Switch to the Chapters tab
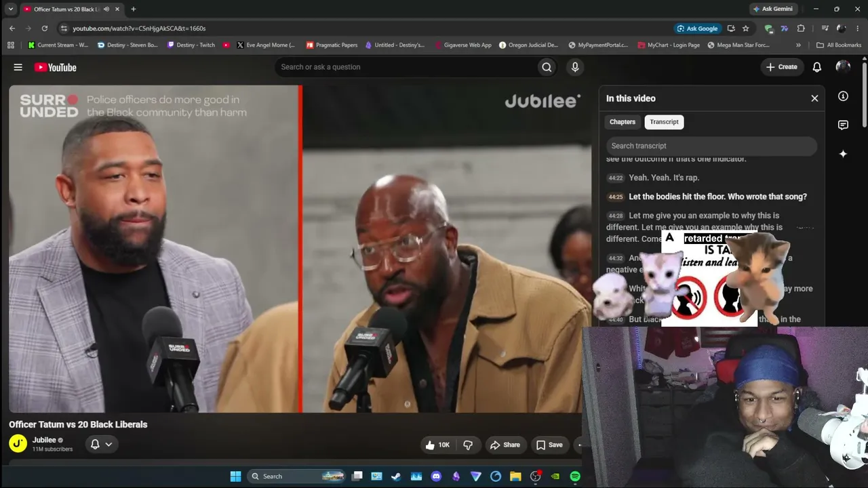 tap(623, 122)
